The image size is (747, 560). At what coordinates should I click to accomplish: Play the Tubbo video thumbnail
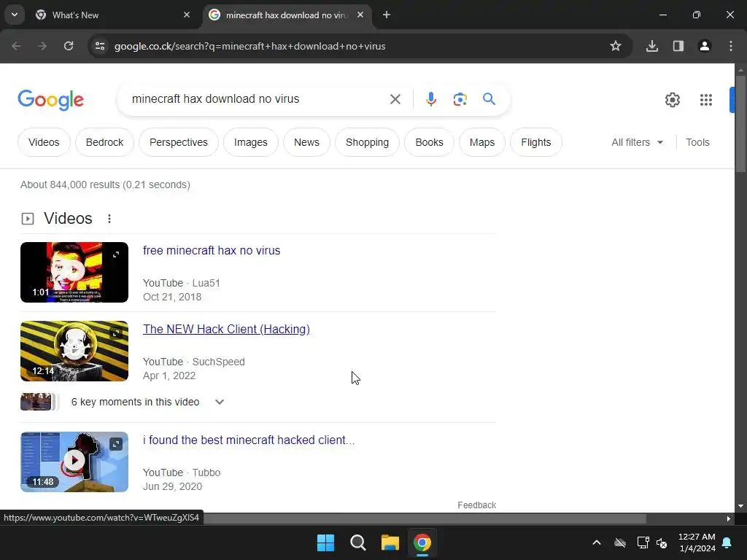point(74,462)
